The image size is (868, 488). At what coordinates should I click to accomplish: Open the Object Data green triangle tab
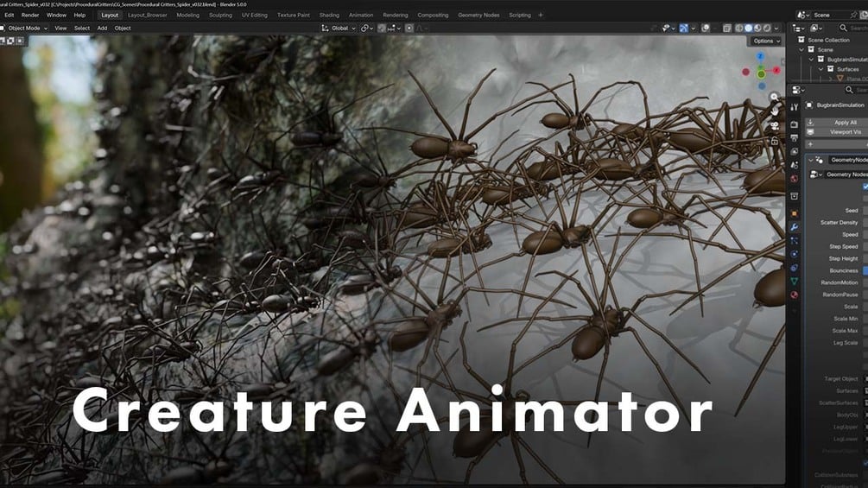(x=794, y=282)
